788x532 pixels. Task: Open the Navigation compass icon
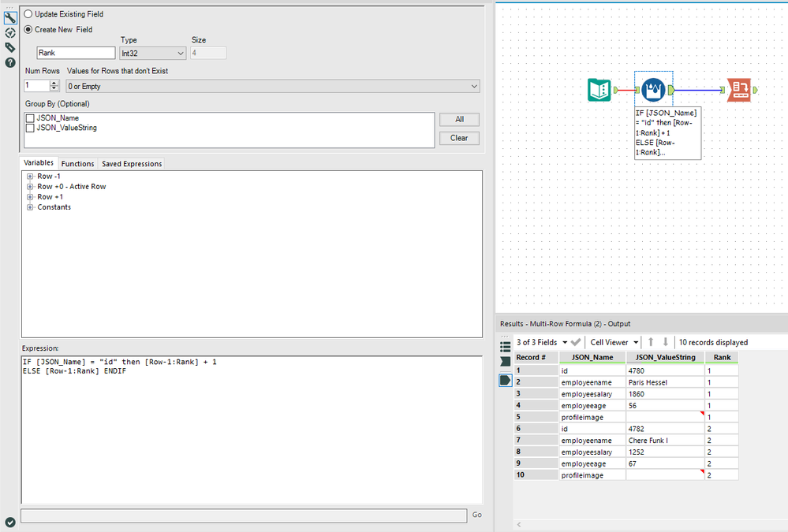click(10, 33)
